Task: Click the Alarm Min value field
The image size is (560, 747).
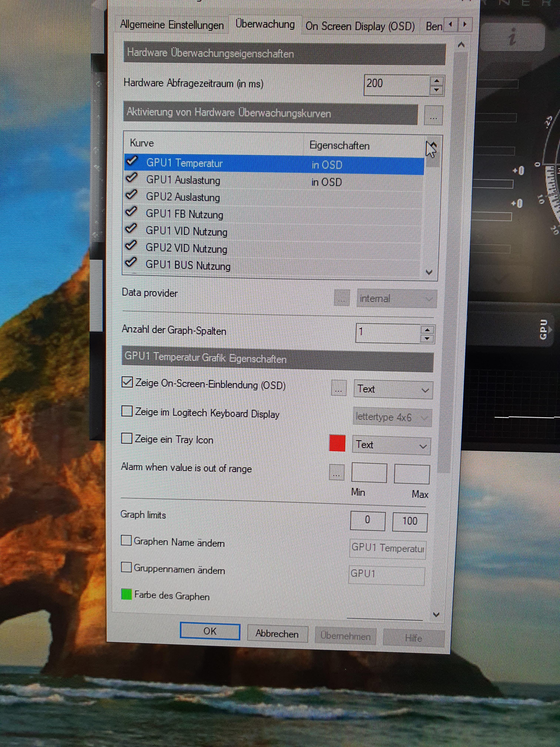Action: coord(369,473)
